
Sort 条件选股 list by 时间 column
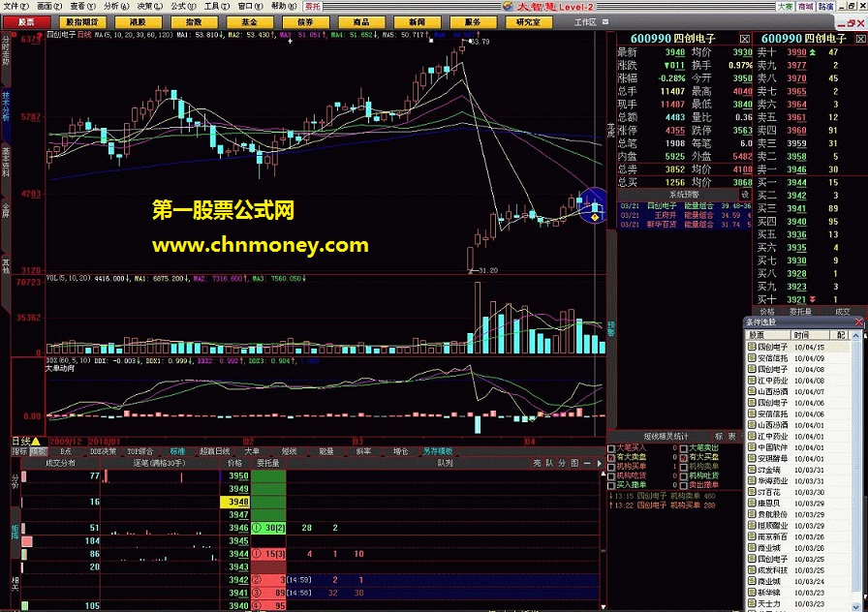tap(809, 335)
